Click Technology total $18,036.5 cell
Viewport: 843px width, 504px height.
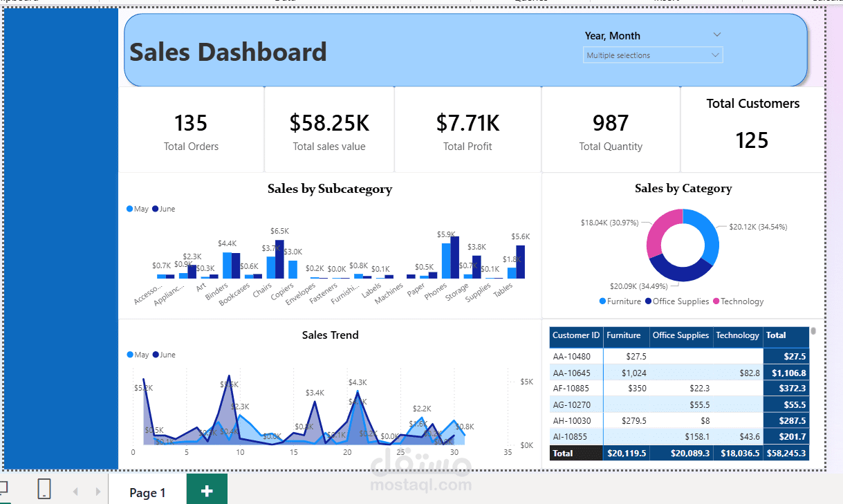tap(738, 453)
